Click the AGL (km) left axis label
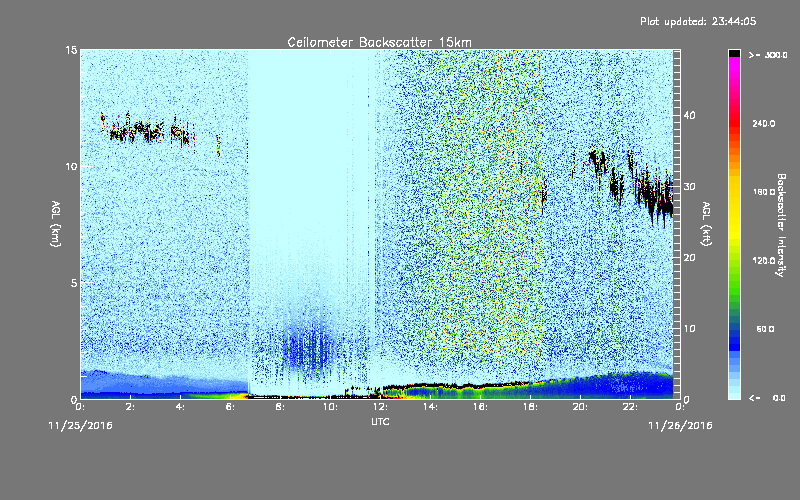The image size is (800, 500). (55, 224)
